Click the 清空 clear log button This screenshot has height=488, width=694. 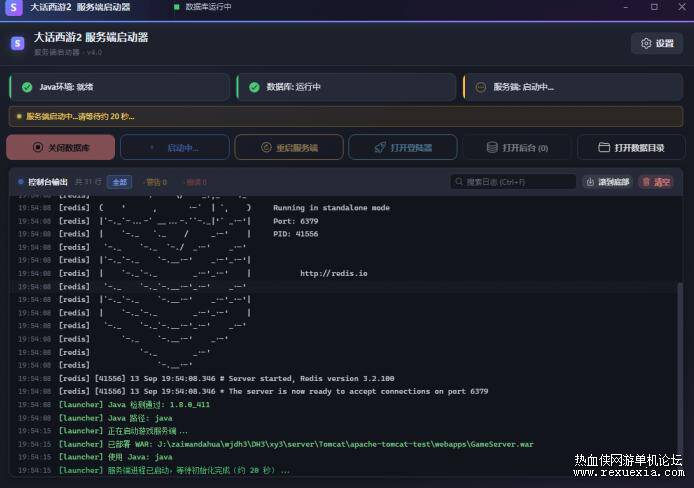(656, 182)
